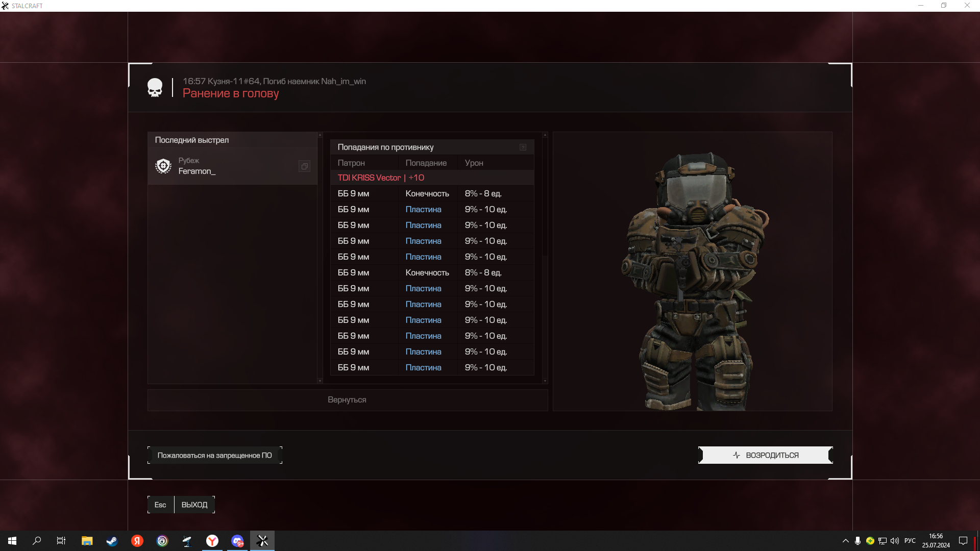Open the round ring-shaped taskbar app
980x551 pixels.
pyautogui.click(x=162, y=541)
